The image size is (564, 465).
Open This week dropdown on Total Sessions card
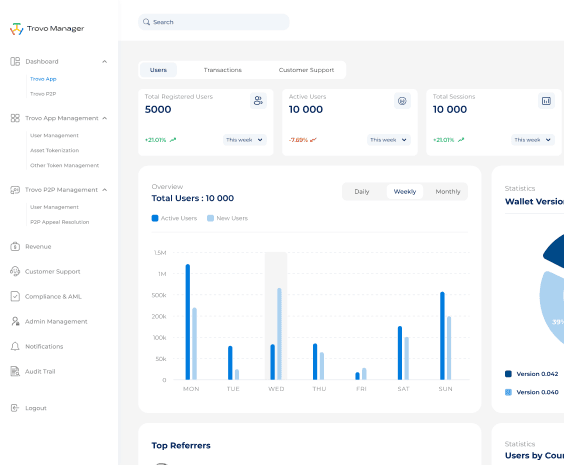click(533, 140)
